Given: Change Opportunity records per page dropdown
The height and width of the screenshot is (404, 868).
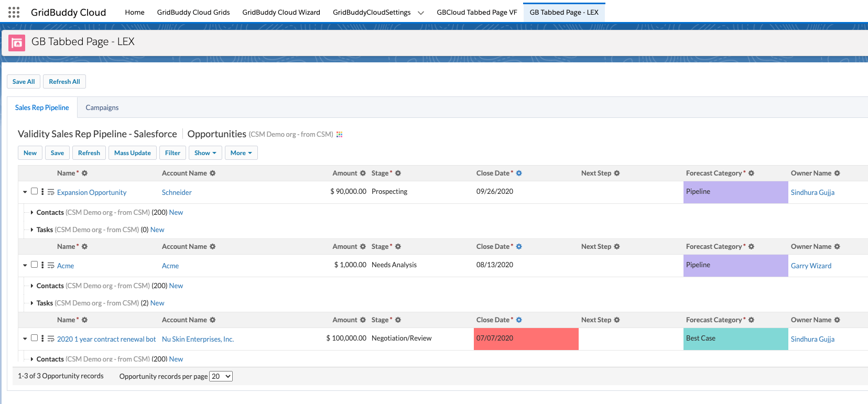Looking at the screenshot, I should coord(221,376).
